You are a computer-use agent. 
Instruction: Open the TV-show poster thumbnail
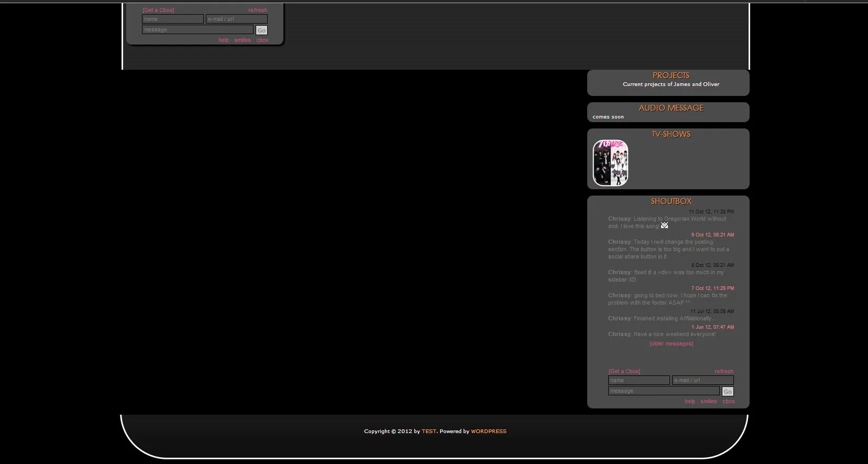[x=610, y=163]
